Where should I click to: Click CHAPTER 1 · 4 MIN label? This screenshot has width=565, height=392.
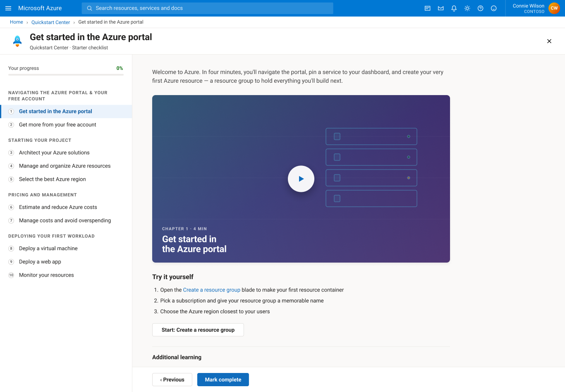coord(184,229)
